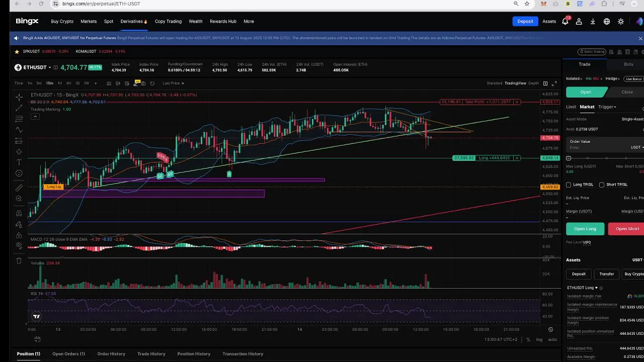644x362 pixels.
Task: Reload the browser page
Action: pyautogui.click(x=41, y=4)
